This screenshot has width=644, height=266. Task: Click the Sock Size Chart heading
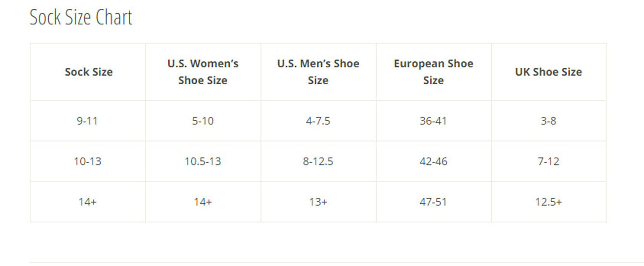(x=81, y=18)
